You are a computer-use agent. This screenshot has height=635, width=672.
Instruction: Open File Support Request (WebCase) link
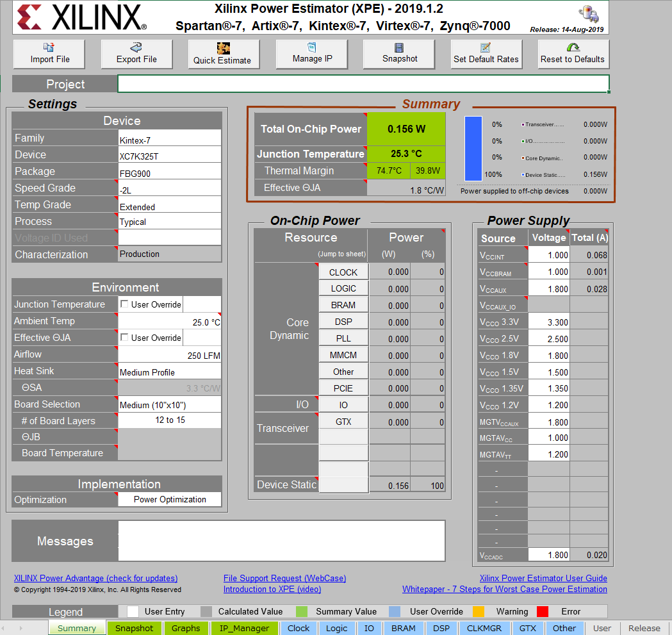284,578
